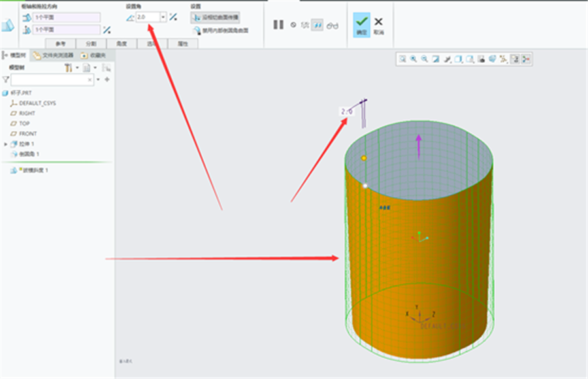Cancel the draft with the 取消 X button

[x=378, y=25]
